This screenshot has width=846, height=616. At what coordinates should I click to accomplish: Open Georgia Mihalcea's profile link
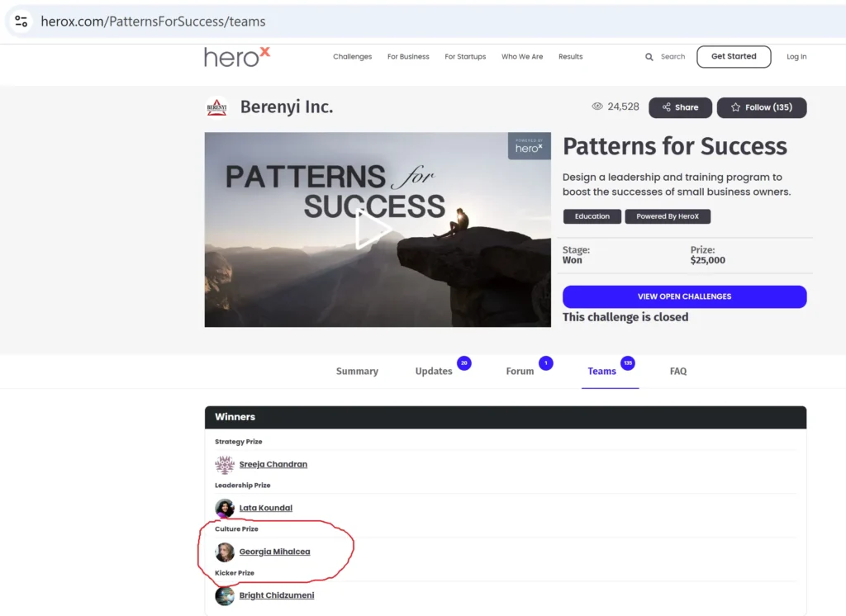[x=274, y=552]
